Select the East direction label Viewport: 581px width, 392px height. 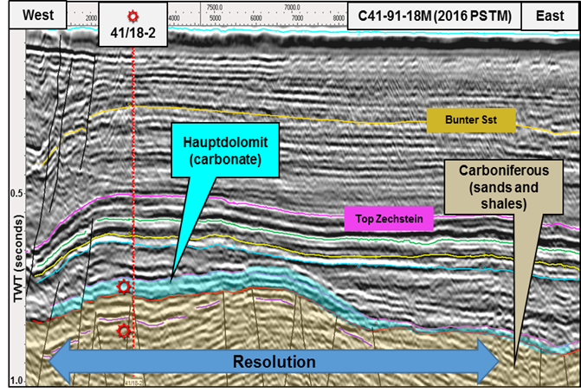[x=549, y=15]
